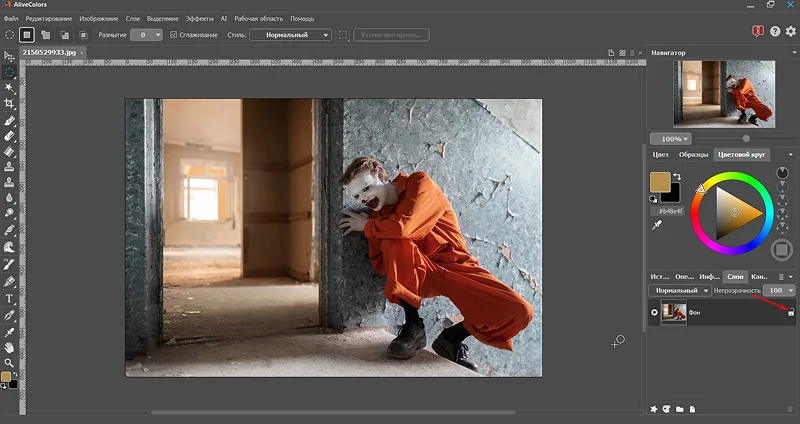Screen dimensions: 800x424
Task: Add layer effects star icon
Action: pos(654,409)
